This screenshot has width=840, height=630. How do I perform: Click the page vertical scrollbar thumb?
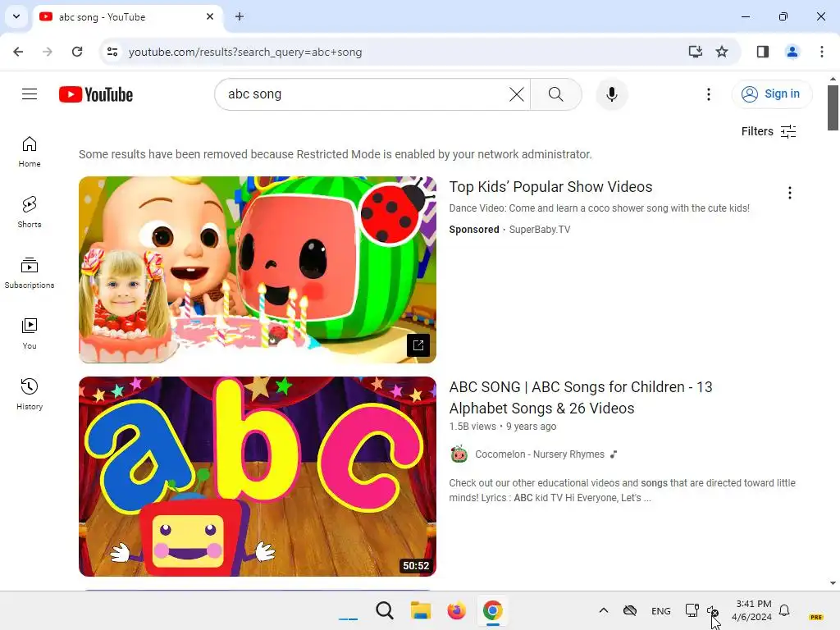click(x=833, y=107)
